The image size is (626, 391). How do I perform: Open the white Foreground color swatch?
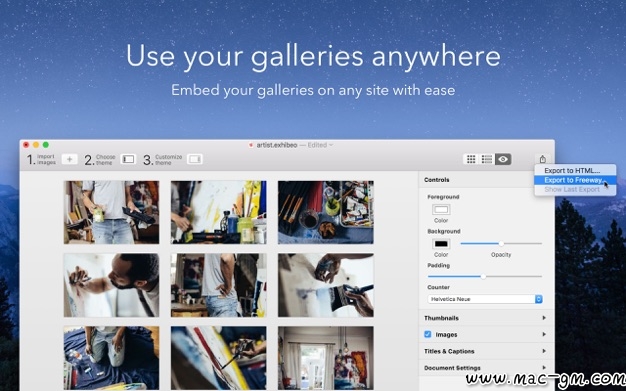[441, 210]
